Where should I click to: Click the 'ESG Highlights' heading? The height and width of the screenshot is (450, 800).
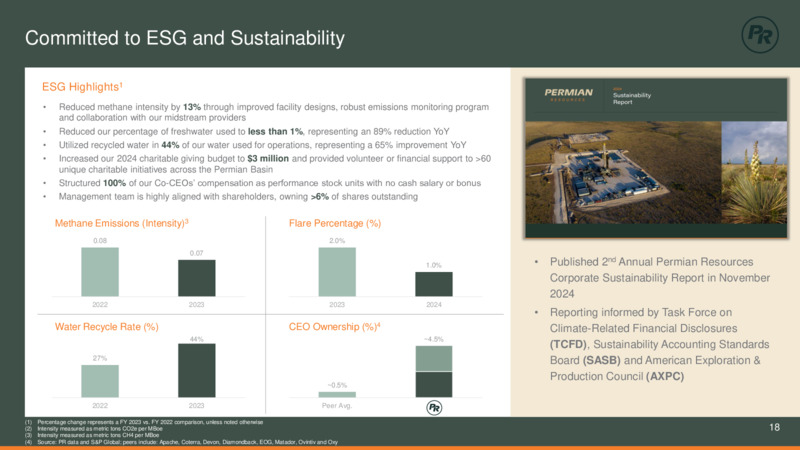(x=82, y=87)
